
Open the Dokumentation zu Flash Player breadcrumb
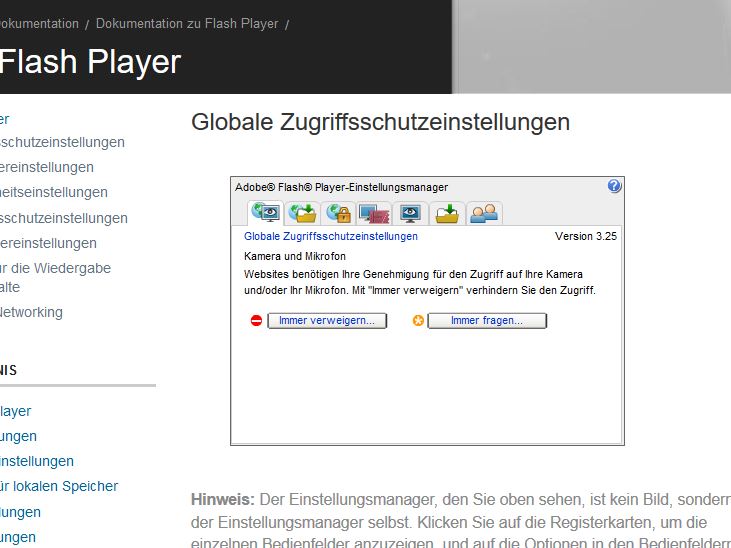(x=187, y=23)
